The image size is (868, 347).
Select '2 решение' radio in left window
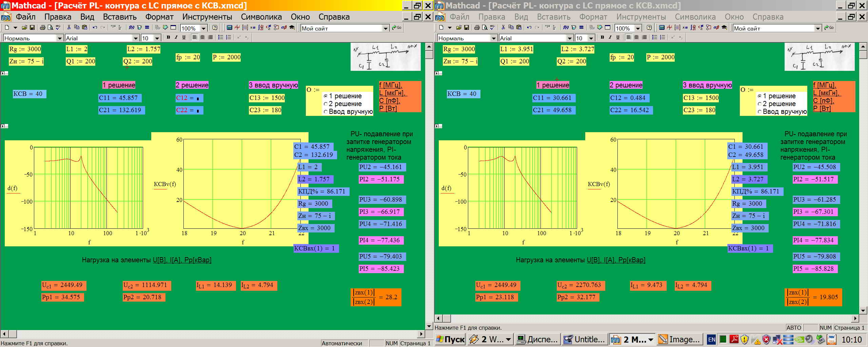point(326,104)
